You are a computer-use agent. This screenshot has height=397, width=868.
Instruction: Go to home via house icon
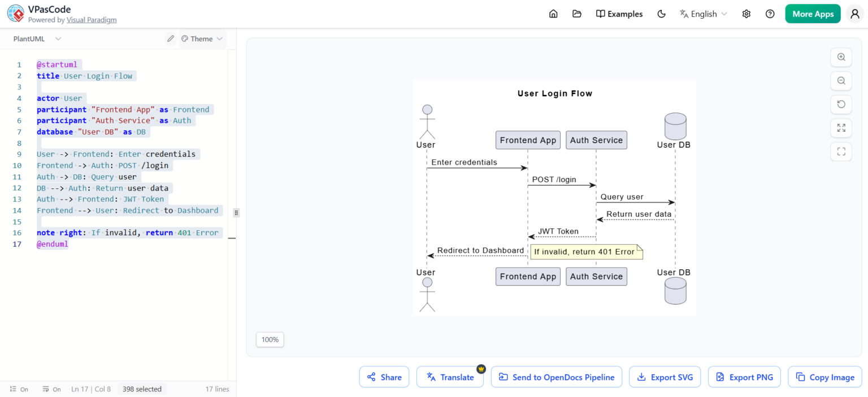(x=553, y=14)
